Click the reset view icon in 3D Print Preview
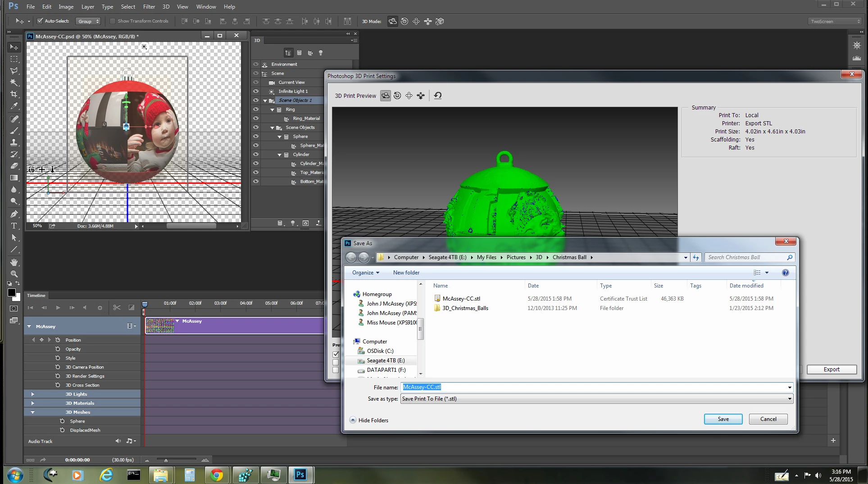 click(x=438, y=96)
